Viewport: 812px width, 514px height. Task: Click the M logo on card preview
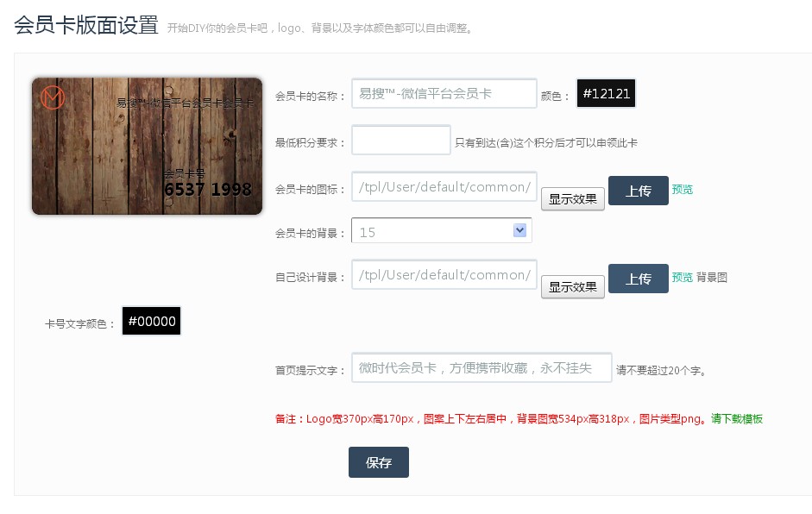pos(53,98)
